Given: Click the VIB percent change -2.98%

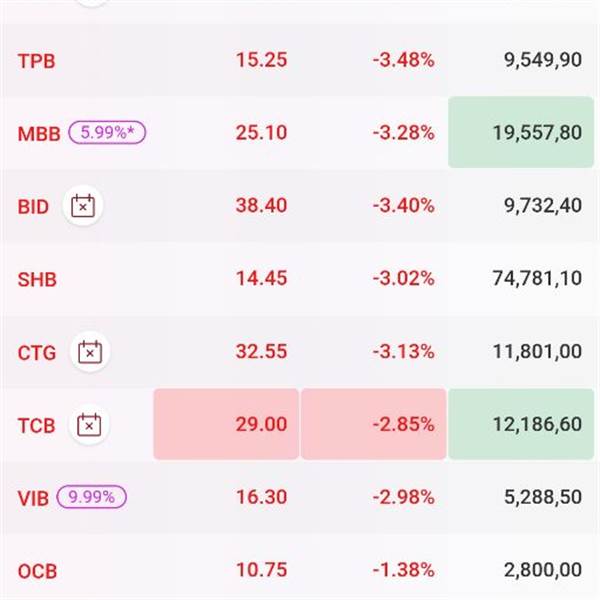Looking at the screenshot, I should (403, 498).
